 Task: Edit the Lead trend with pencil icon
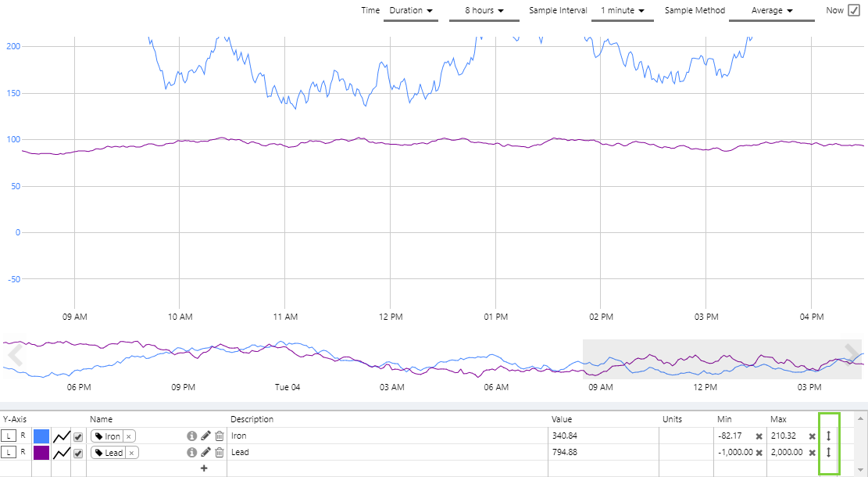point(205,452)
